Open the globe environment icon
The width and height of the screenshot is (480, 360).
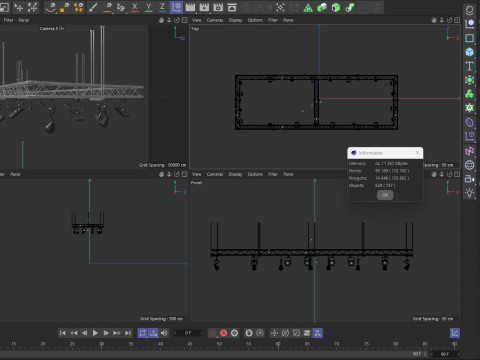[x=469, y=165]
